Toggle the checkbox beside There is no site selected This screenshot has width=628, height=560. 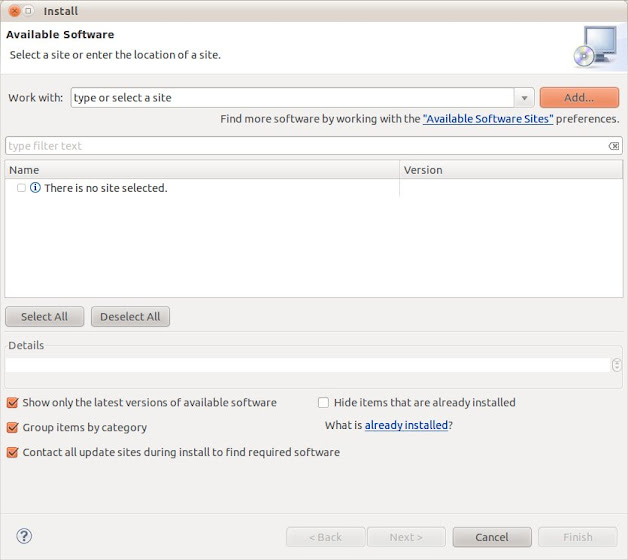(21, 187)
